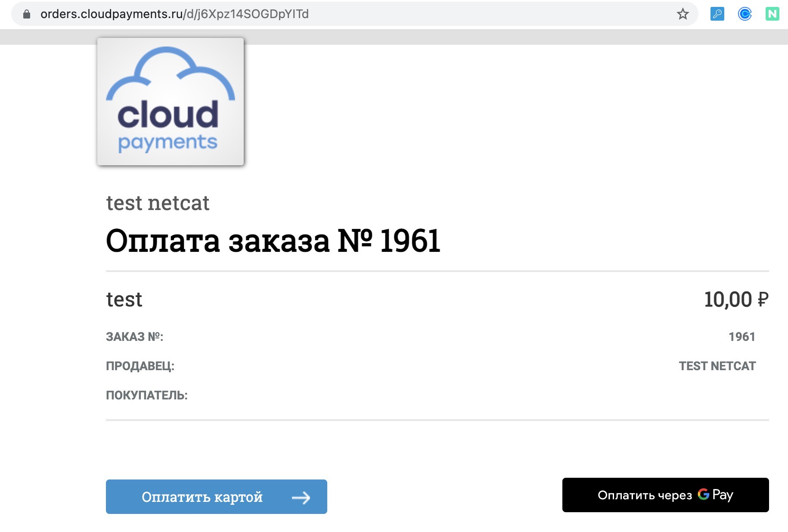Open the blue circular C extension
This screenshot has width=788, height=532.
coord(745,14)
